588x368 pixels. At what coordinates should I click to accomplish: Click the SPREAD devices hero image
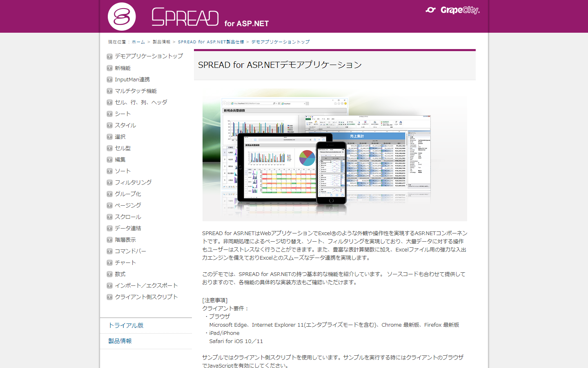coord(335,155)
